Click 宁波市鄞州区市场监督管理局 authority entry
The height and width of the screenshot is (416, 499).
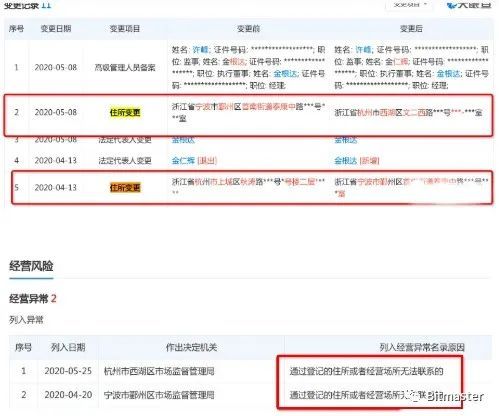pos(159,395)
